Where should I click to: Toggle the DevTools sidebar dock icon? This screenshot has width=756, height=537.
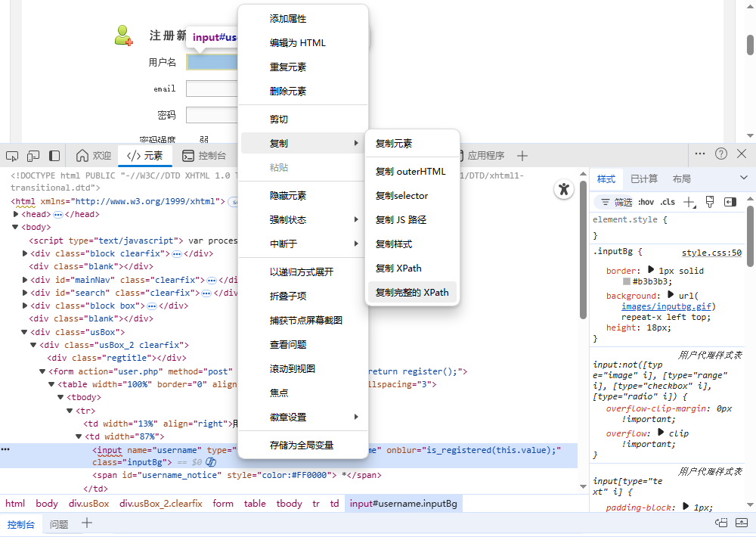(x=54, y=156)
